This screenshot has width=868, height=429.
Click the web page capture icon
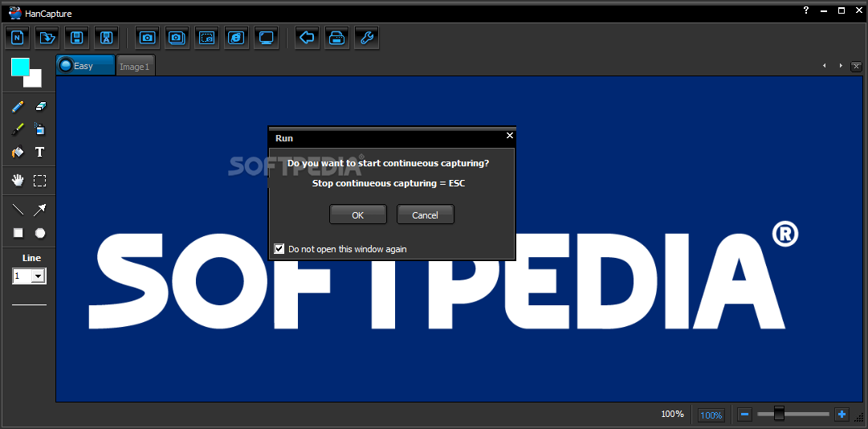[236, 38]
